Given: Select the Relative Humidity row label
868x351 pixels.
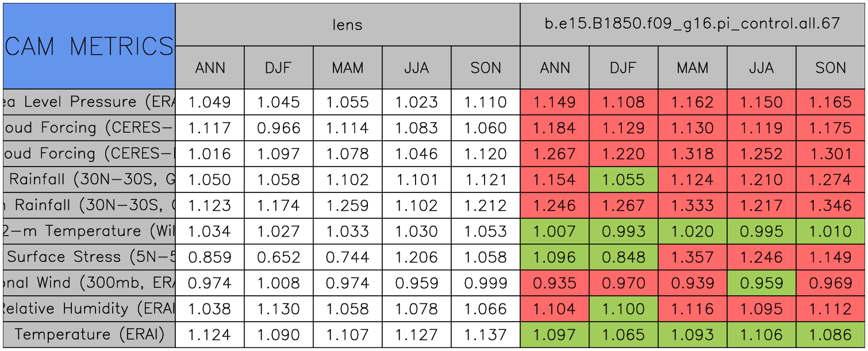Looking at the screenshot, I should point(89,309).
